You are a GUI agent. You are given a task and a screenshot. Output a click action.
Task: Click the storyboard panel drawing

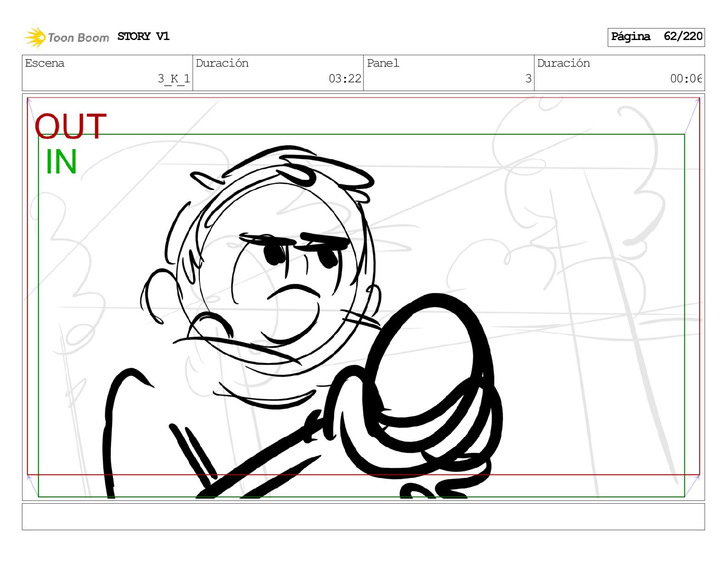363,297
